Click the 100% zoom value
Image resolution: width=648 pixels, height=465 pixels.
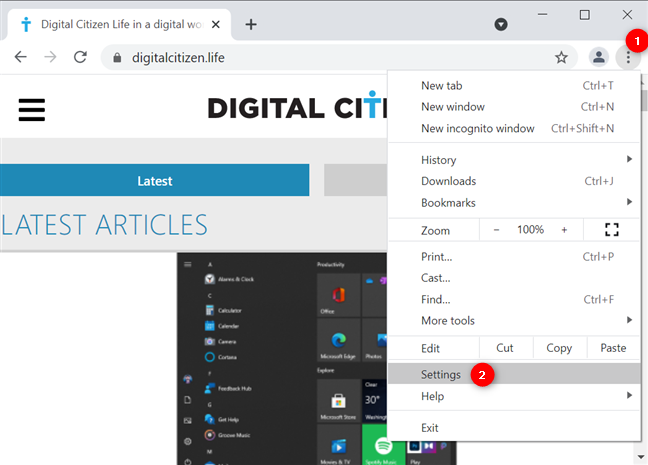pyautogui.click(x=530, y=230)
